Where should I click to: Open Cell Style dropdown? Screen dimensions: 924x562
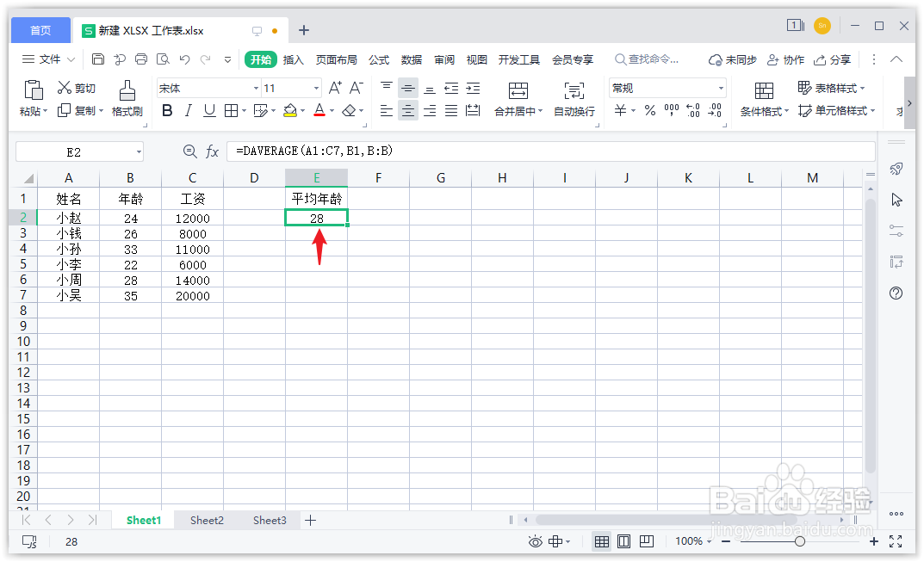click(x=837, y=110)
